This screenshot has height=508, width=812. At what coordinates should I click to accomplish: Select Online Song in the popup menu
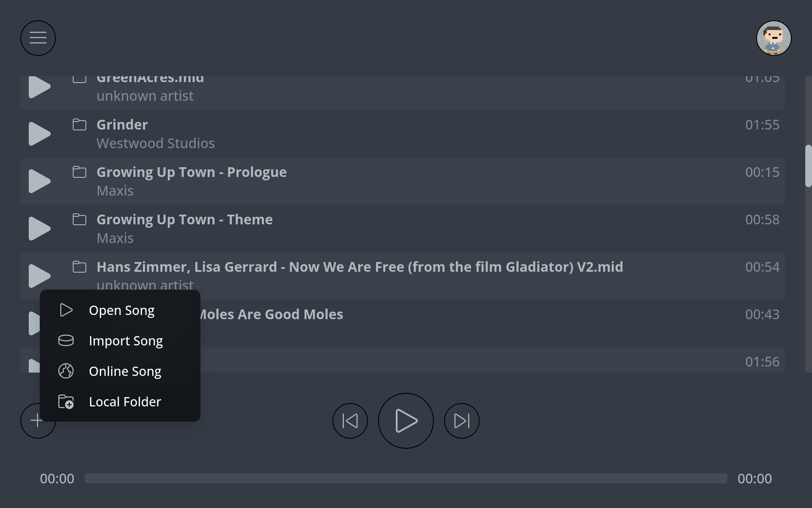tap(125, 371)
